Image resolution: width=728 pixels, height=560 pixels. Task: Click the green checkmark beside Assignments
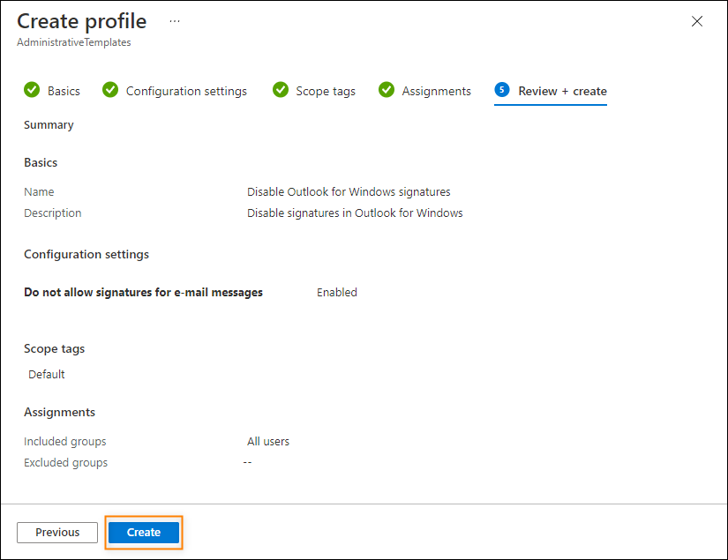tap(387, 90)
